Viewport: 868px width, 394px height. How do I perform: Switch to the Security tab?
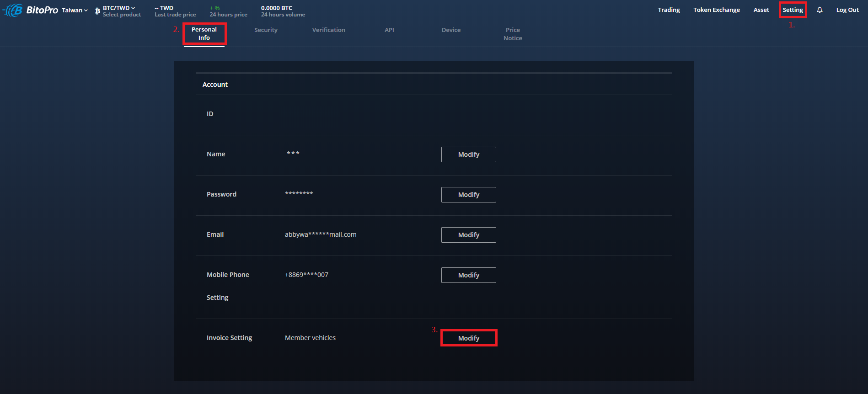tap(266, 30)
